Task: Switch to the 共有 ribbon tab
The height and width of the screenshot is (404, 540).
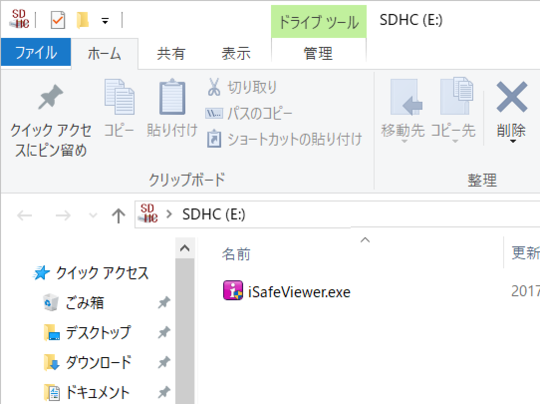Action: pos(171,54)
